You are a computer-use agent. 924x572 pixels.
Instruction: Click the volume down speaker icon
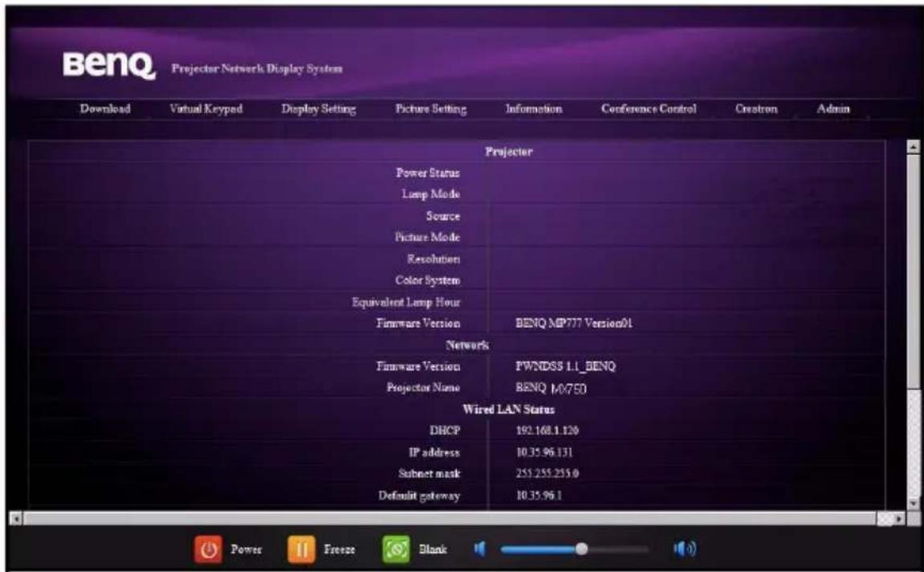[480, 550]
